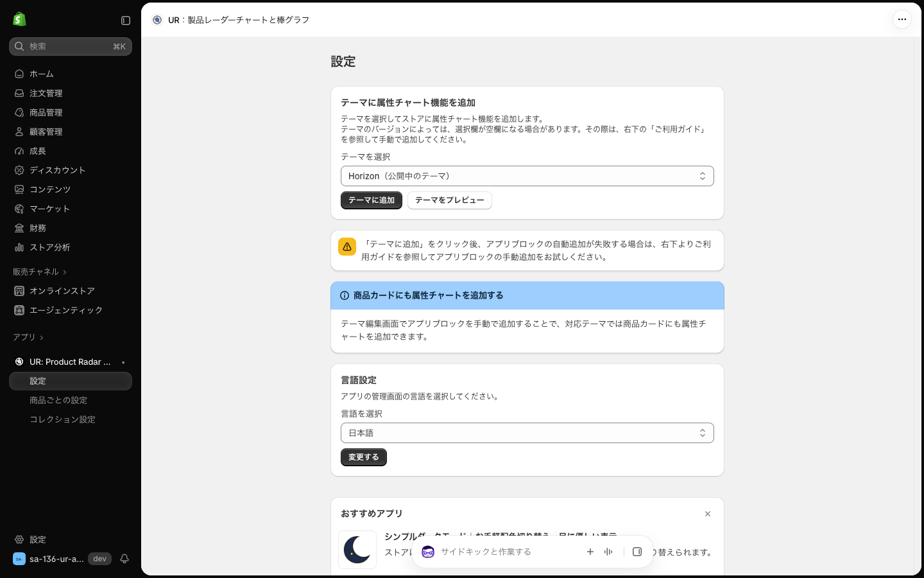Click the Shopify logo icon

(19, 19)
